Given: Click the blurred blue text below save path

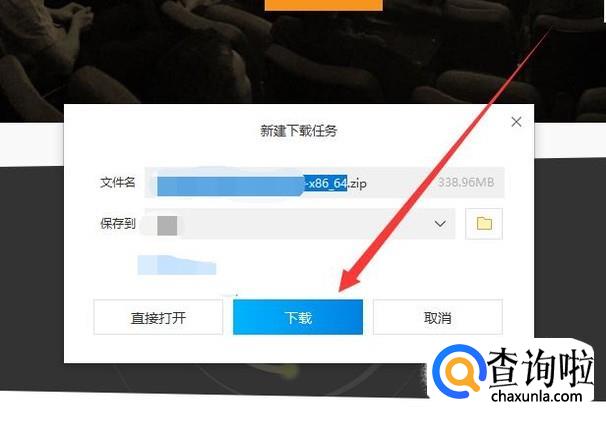Looking at the screenshot, I should pyautogui.click(x=177, y=265).
